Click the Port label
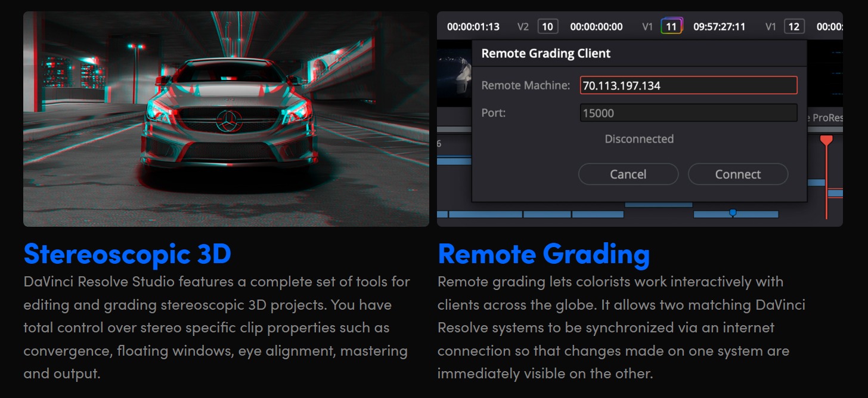Viewport: 868px width, 398px height. tap(494, 112)
